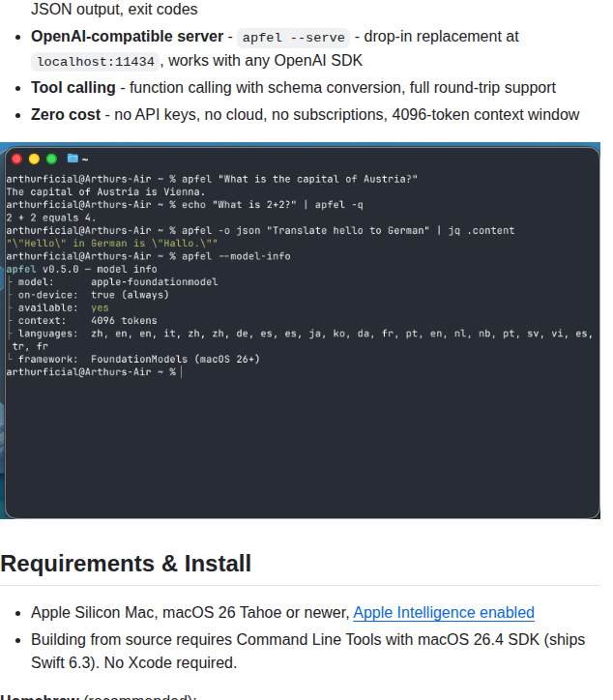Click the 'apfel --serve' inline code

(293, 38)
